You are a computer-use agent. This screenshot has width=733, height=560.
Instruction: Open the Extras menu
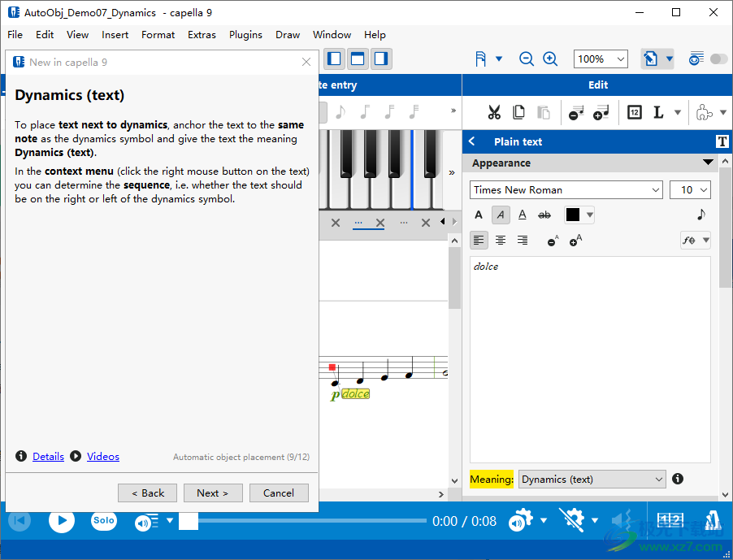coord(202,35)
